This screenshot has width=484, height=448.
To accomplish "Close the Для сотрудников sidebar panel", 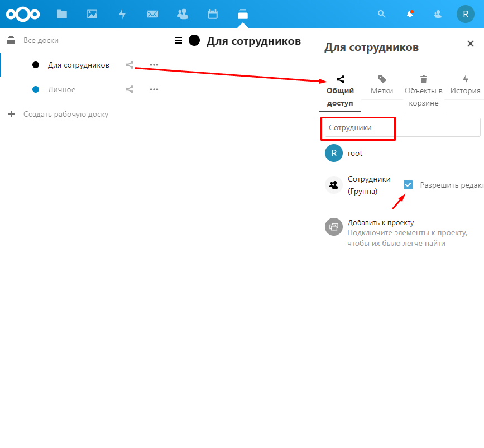I will pyautogui.click(x=471, y=44).
